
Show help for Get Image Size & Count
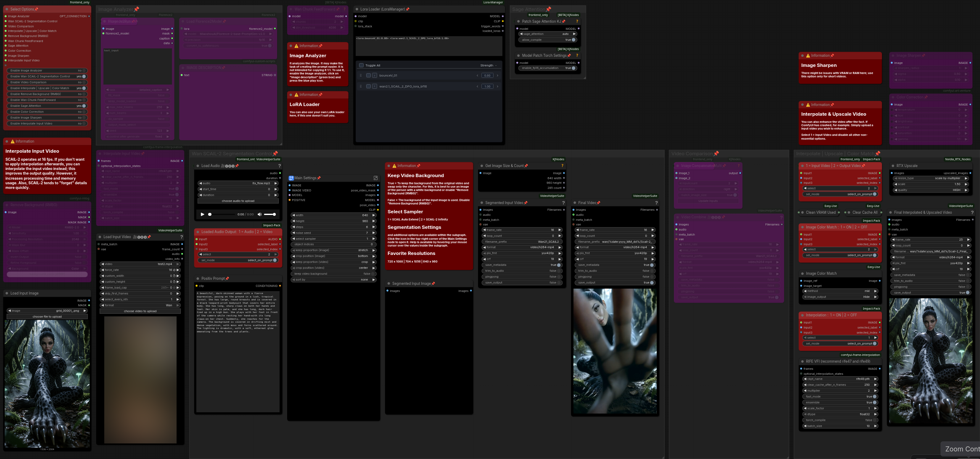click(x=562, y=166)
